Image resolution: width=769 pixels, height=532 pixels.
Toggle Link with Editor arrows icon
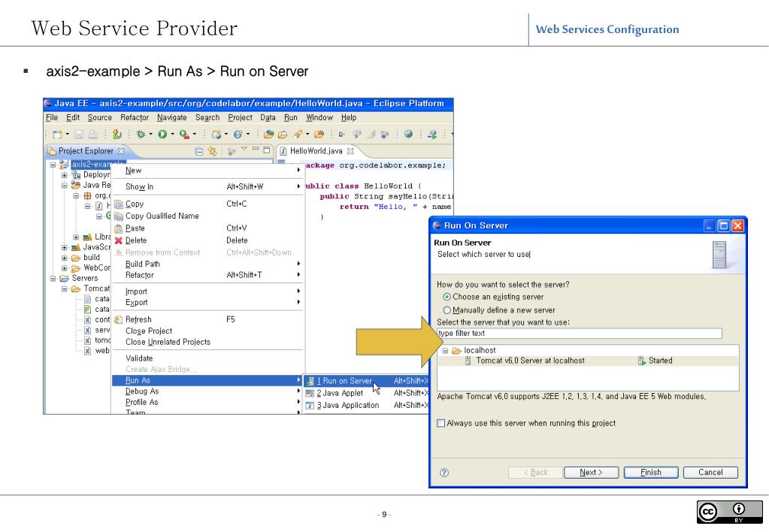pyautogui.click(x=213, y=152)
